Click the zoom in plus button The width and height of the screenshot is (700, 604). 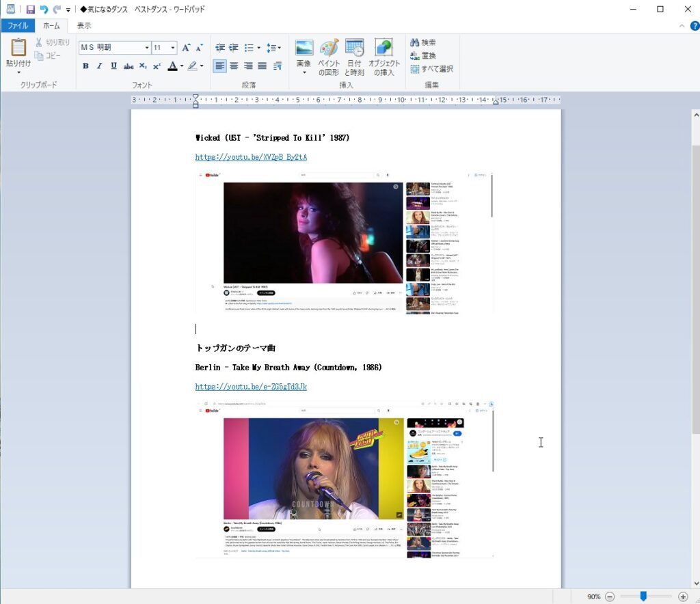(683, 596)
